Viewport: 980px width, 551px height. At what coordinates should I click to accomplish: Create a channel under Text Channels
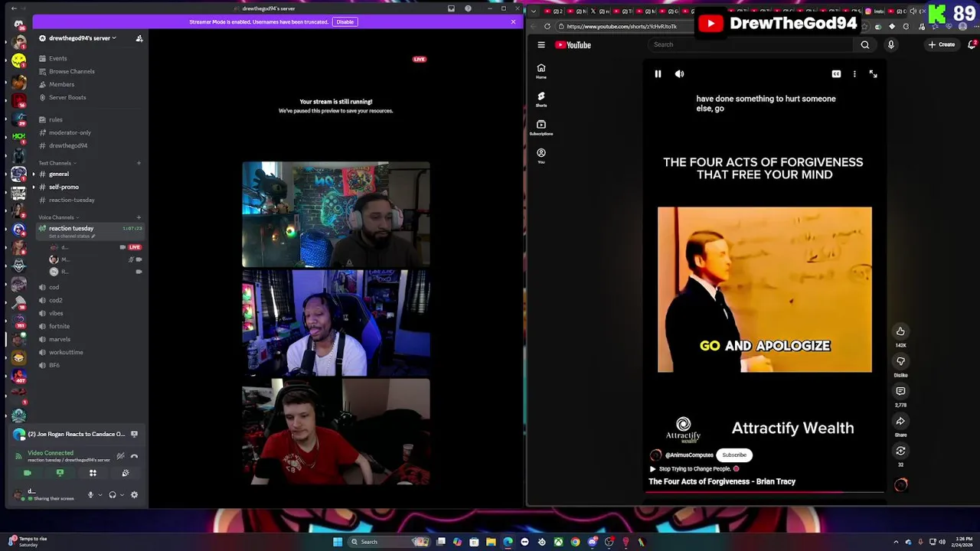pos(139,163)
